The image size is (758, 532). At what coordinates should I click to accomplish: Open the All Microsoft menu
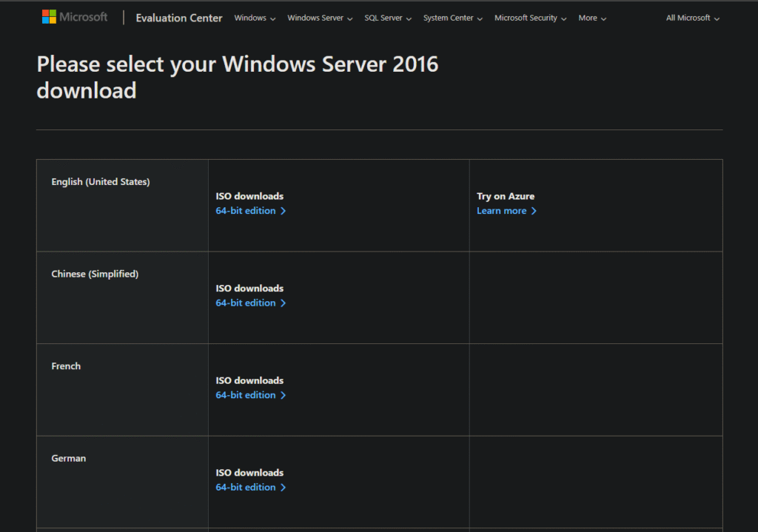click(x=693, y=18)
